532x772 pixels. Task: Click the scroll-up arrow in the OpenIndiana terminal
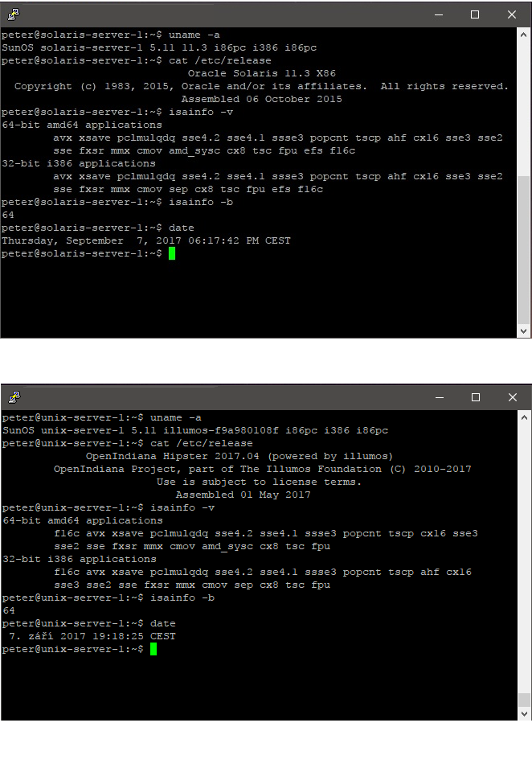(x=524, y=417)
